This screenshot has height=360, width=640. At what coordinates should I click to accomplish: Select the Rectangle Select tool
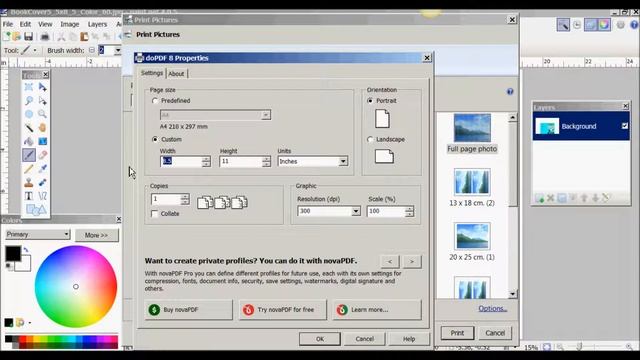(x=29, y=87)
